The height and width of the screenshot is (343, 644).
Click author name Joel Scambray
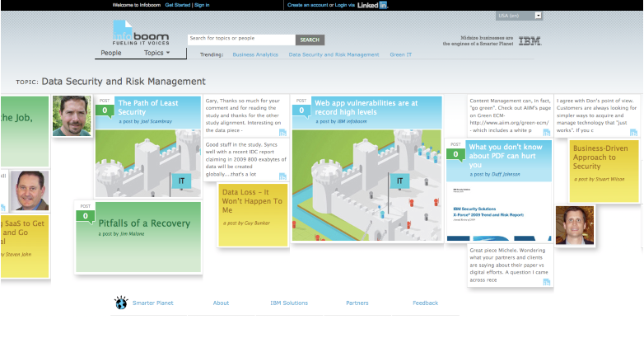(x=156, y=122)
